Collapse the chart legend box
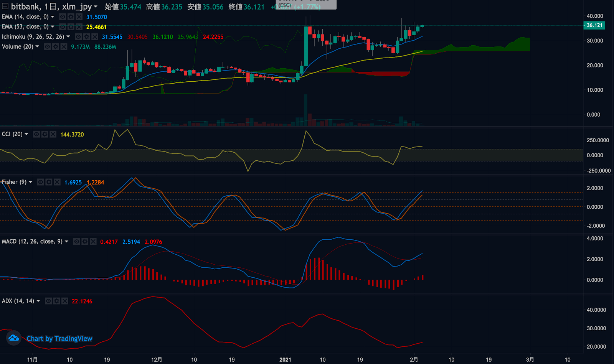 [x=5, y=7]
